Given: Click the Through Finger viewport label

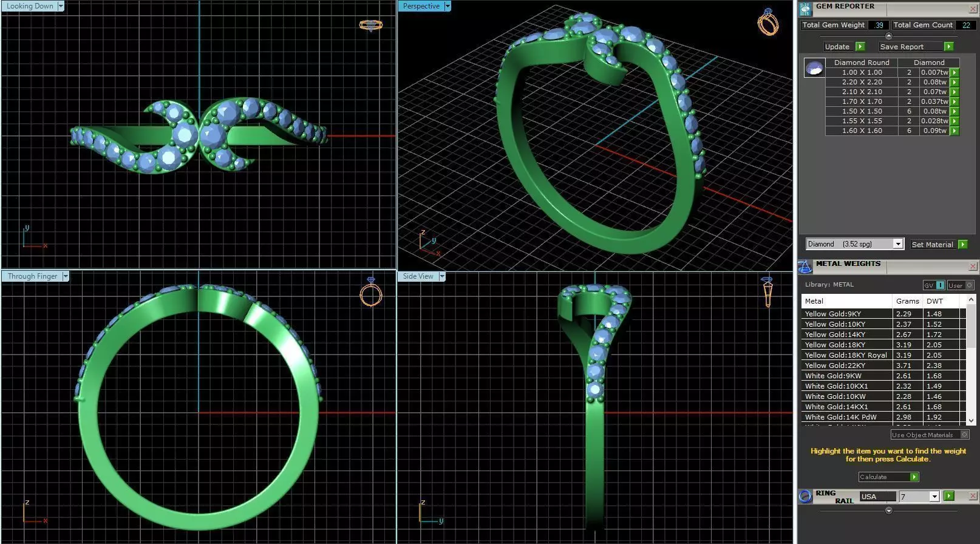Looking at the screenshot, I should click(x=32, y=276).
